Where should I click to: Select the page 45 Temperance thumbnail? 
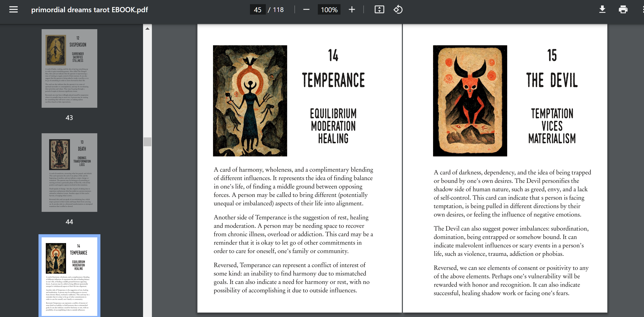point(69,276)
